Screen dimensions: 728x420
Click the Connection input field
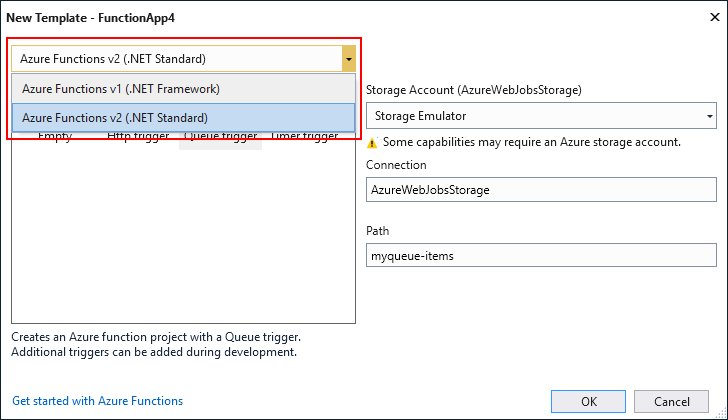point(541,189)
